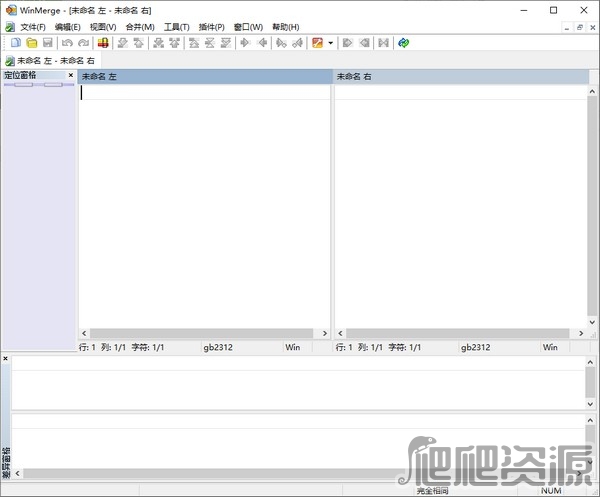
Task: Restore the inner document window via MDI button
Action: [580, 27]
